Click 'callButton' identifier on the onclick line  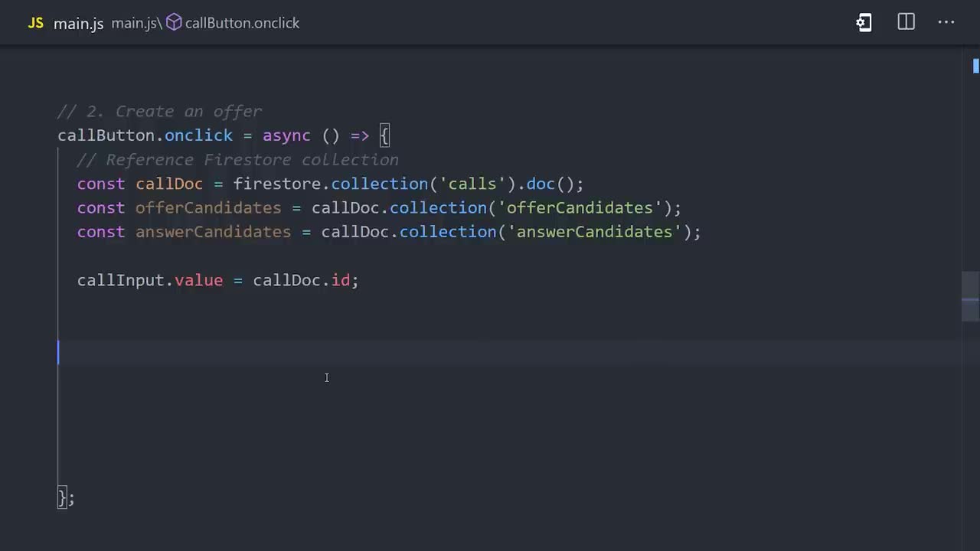tap(106, 135)
